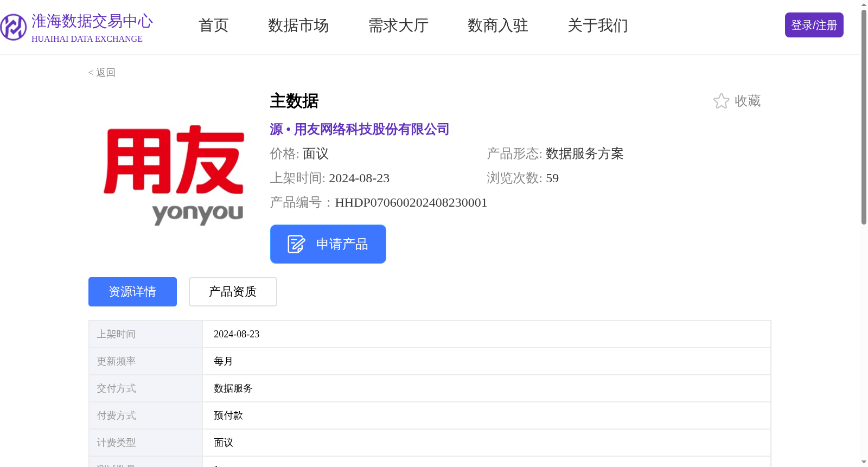Viewport: 868px width, 467px height.
Task: Click the 申请产品 button
Action: pyautogui.click(x=328, y=244)
